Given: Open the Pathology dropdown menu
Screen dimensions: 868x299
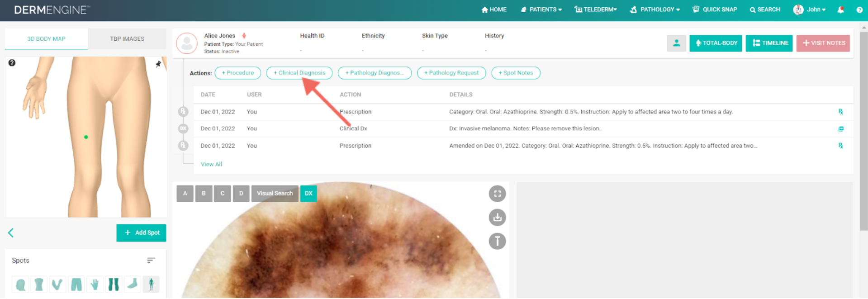Looking at the screenshot, I should pos(655,9).
